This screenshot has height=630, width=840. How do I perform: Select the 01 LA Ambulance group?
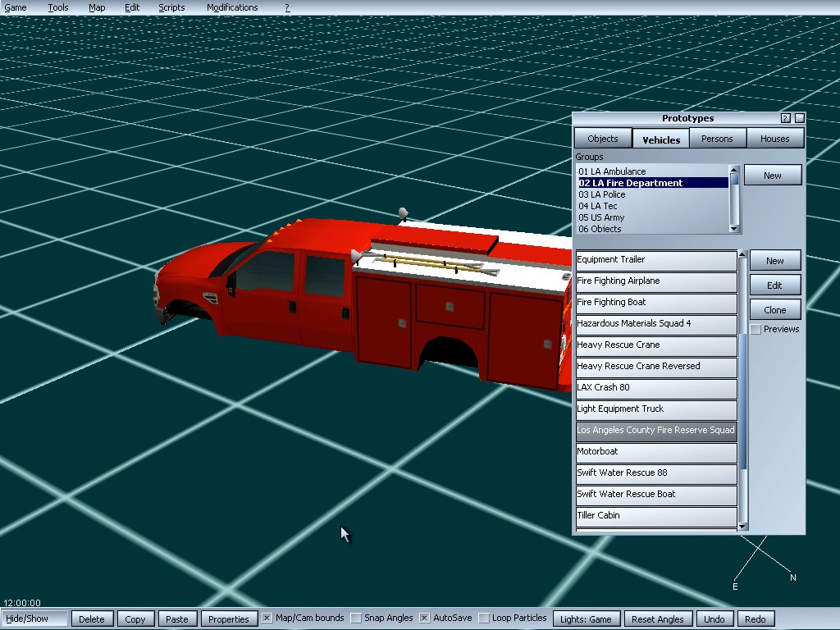click(652, 171)
